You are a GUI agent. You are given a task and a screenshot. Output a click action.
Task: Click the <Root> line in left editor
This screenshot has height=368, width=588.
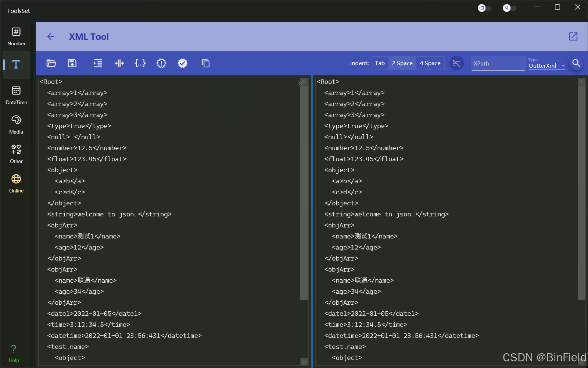[51, 82]
